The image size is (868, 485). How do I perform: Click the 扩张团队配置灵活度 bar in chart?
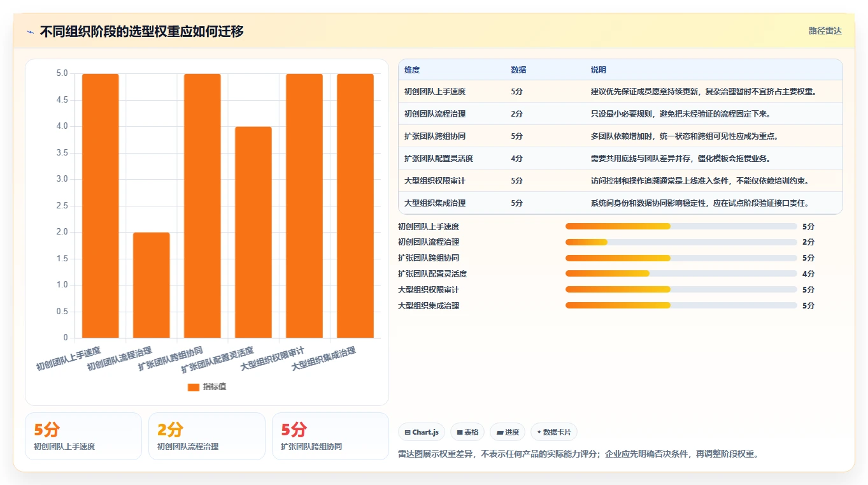tap(253, 232)
